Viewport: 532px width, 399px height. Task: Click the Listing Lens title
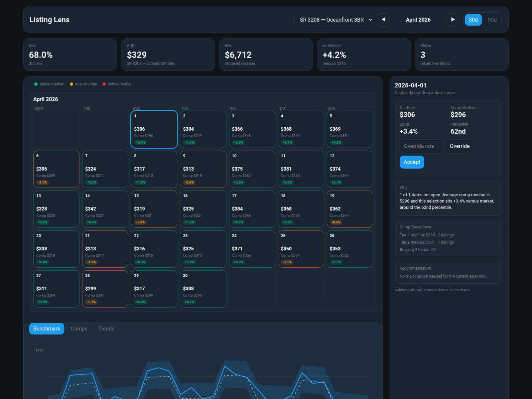tap(50, 20)
